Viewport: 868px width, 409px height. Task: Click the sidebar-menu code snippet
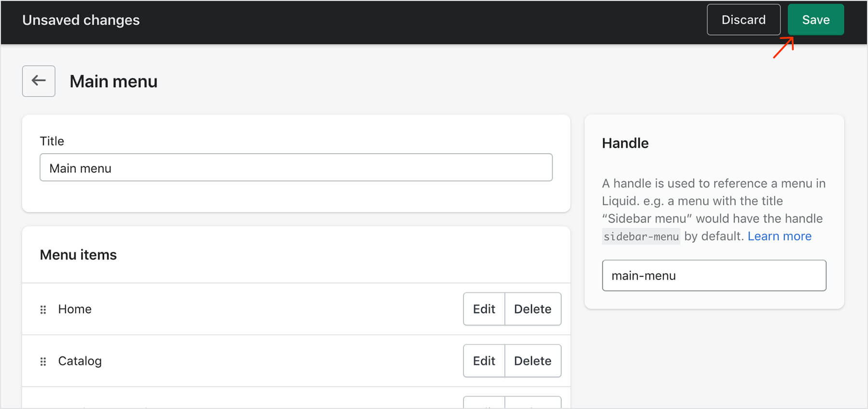[641, 237]
